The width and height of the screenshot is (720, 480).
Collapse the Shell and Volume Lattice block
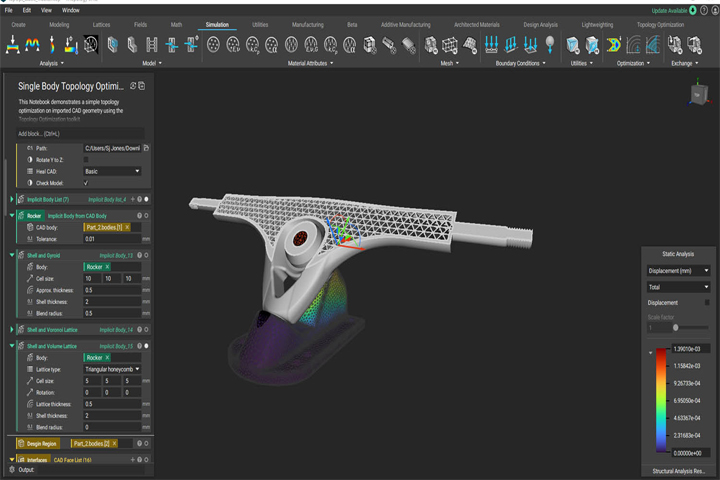(x=12, y=346)
